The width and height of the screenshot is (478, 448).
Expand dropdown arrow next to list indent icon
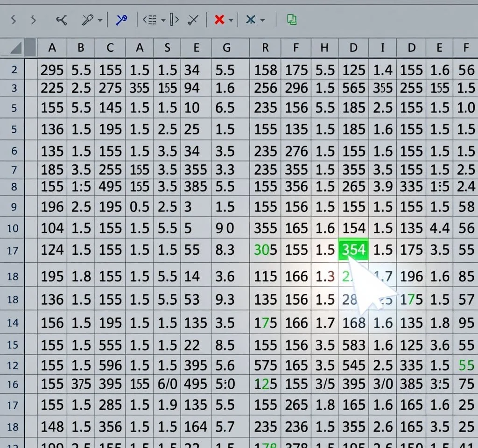tap(163, 20)
